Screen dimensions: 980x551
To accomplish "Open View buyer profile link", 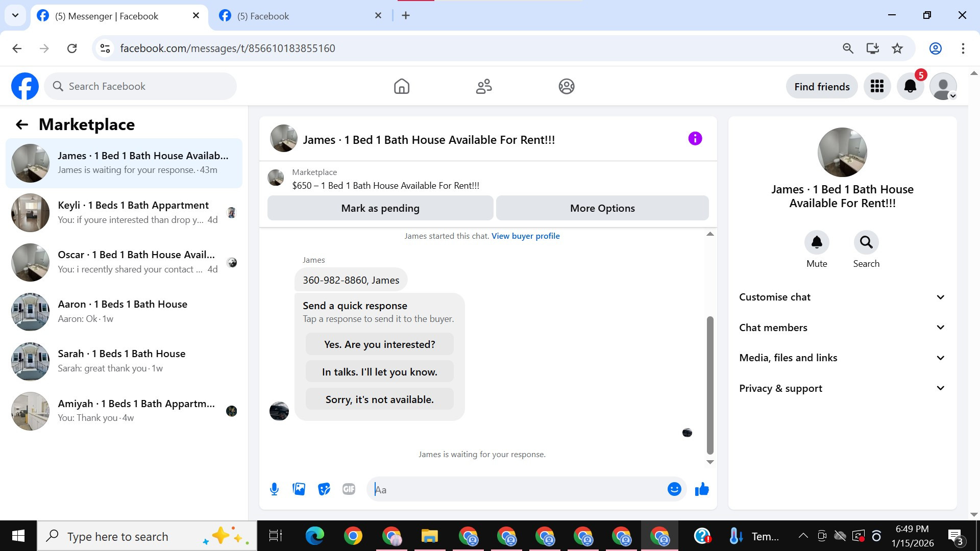I will (525, 236).
